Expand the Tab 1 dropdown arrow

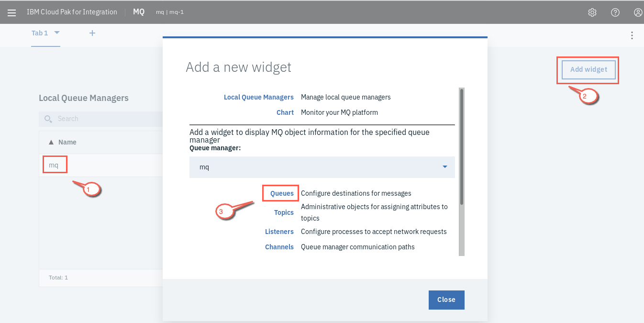click(x=57, y=33)
